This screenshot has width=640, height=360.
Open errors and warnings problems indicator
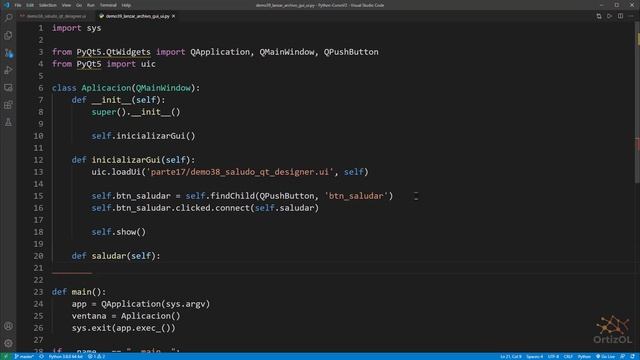[x=97, y=356]
